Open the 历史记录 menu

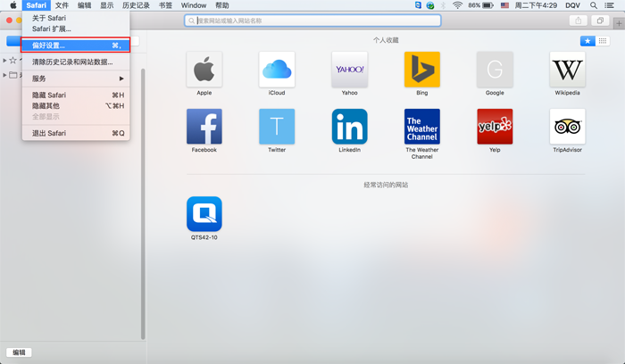[136, 5]
